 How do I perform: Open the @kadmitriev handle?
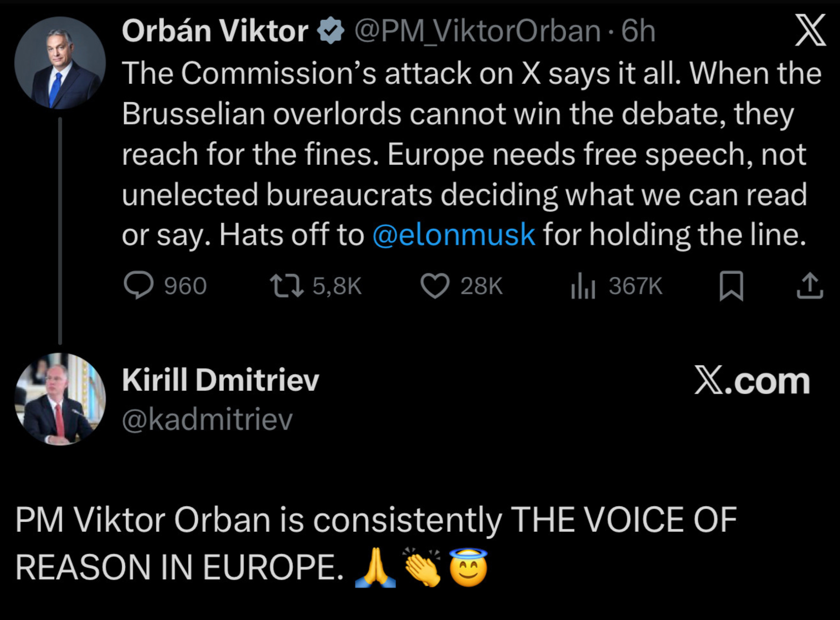point(207,419)
